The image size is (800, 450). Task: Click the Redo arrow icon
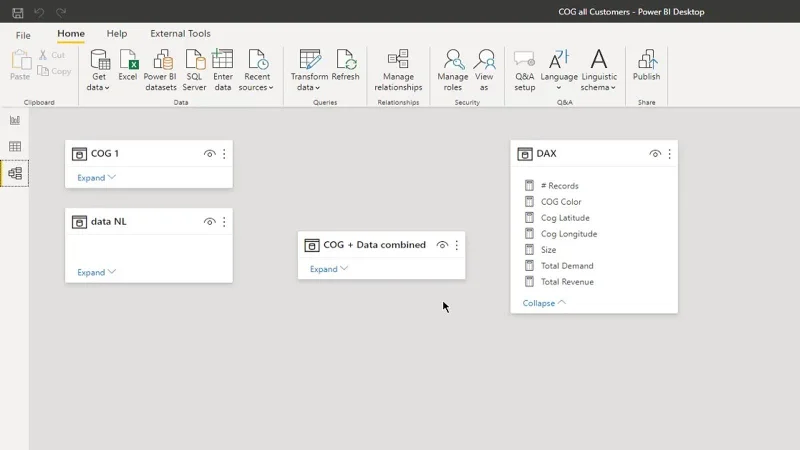click(x=61, y=12)
